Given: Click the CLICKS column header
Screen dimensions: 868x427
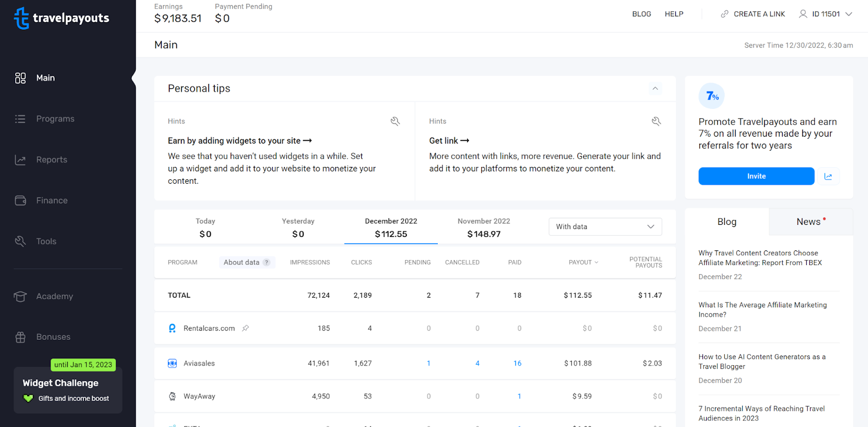Looking at the screenshot, I should pyautogui.click(x=361, y=262).
